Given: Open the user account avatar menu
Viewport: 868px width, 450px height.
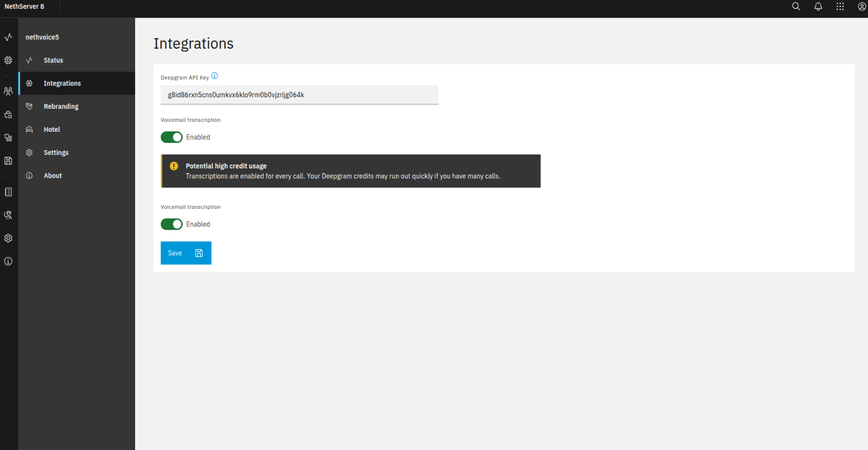Looking at the screenshot, I should [x=862, y=7].
